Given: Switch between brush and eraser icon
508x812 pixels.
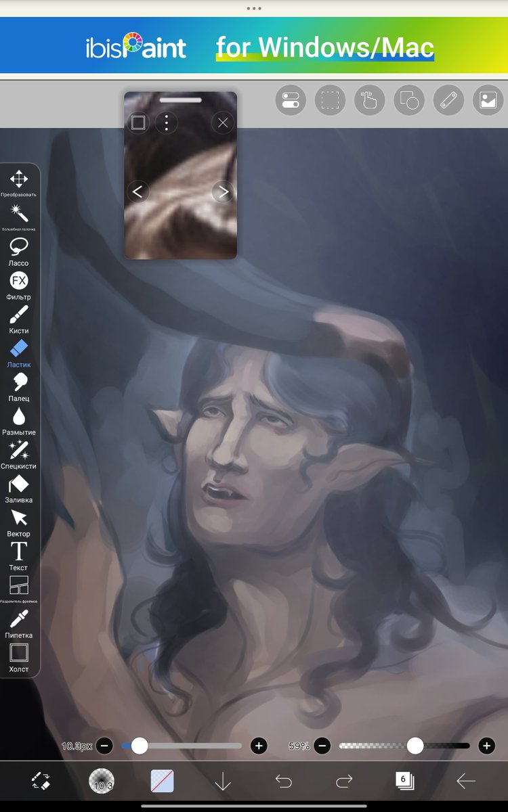Looking at the screenshot, I should pyautogui.click(x=41, y=782).
